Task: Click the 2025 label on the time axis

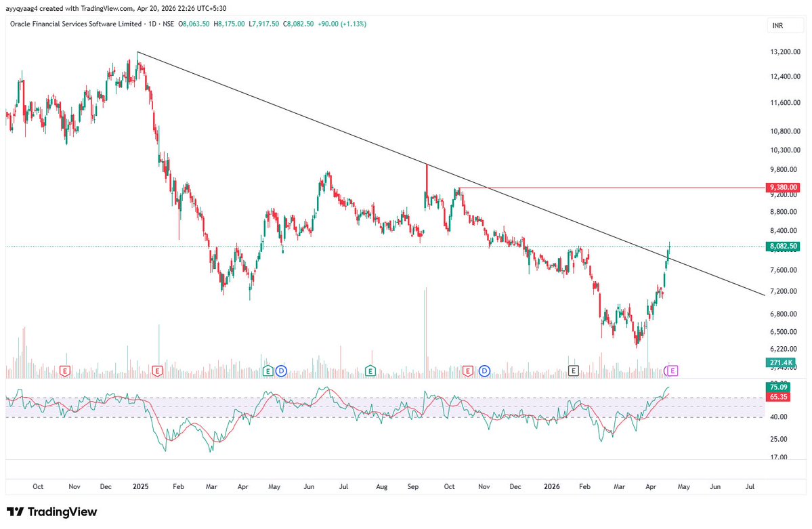Action: point(141,486)
